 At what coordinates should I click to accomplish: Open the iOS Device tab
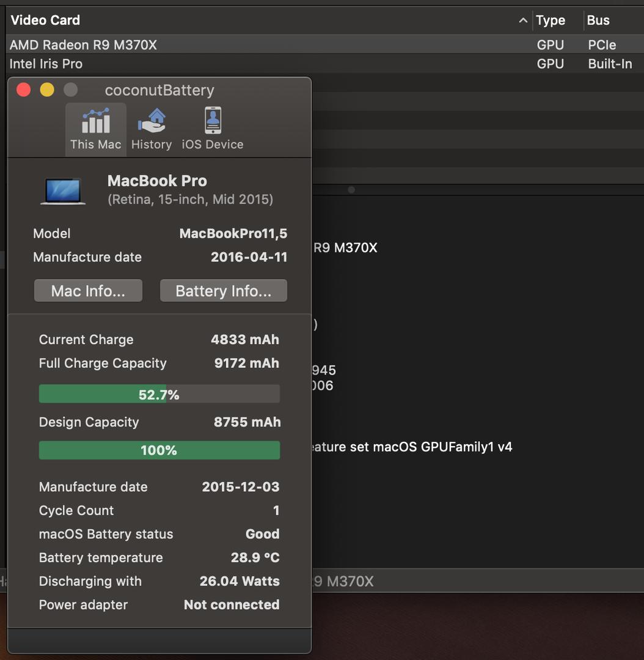click(x=213, y=129)
